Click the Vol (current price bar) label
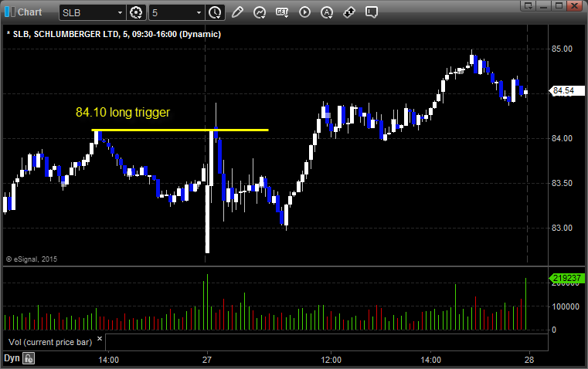This screenshot has width=588, height=369. click(x=50, y=342)
